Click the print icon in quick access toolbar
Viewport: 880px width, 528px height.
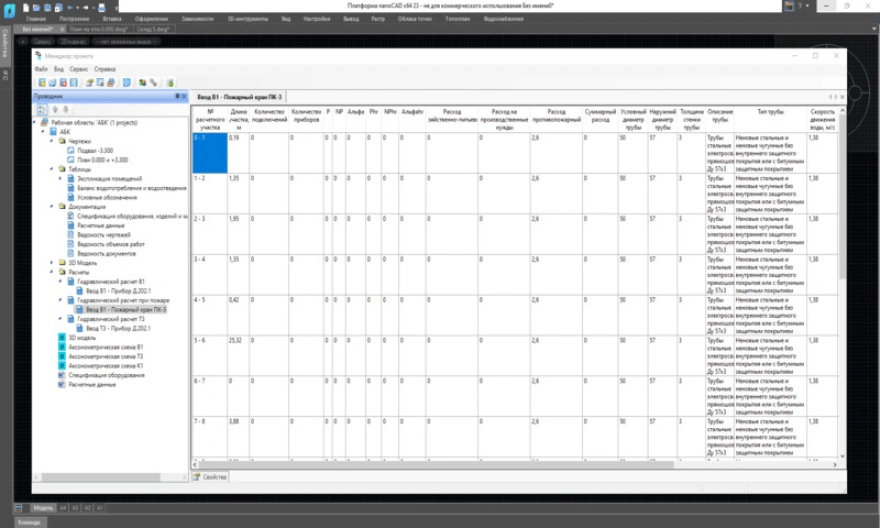point(102,7)
